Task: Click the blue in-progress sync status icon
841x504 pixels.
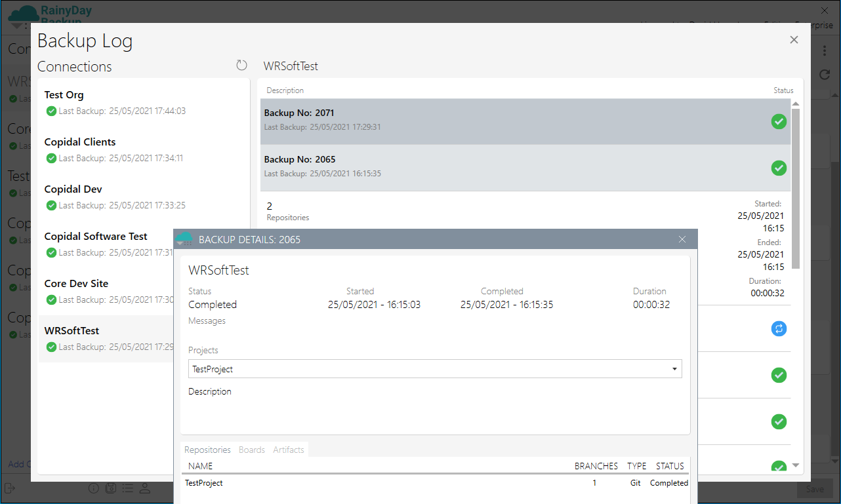Action: point(779,328)
